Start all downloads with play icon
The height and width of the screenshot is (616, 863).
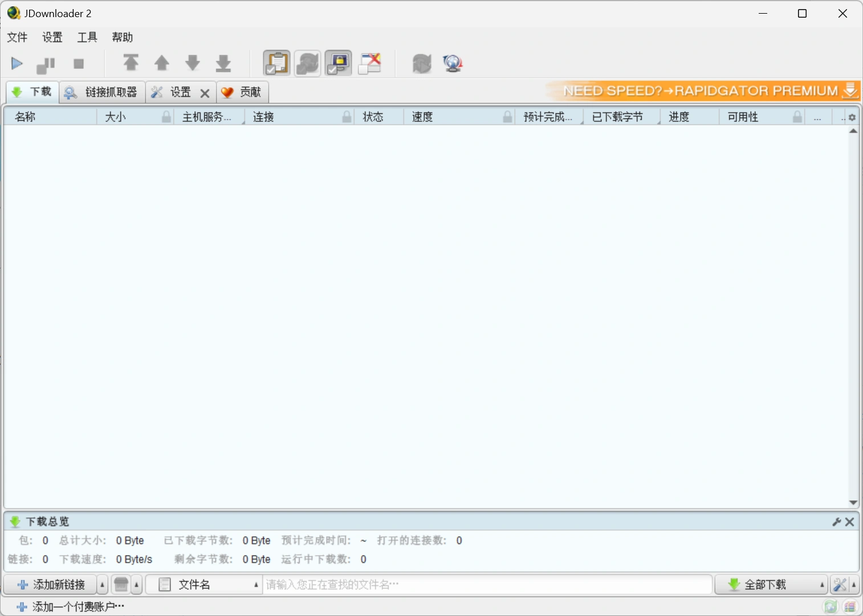pyautogui.click(x=17, y=63)
